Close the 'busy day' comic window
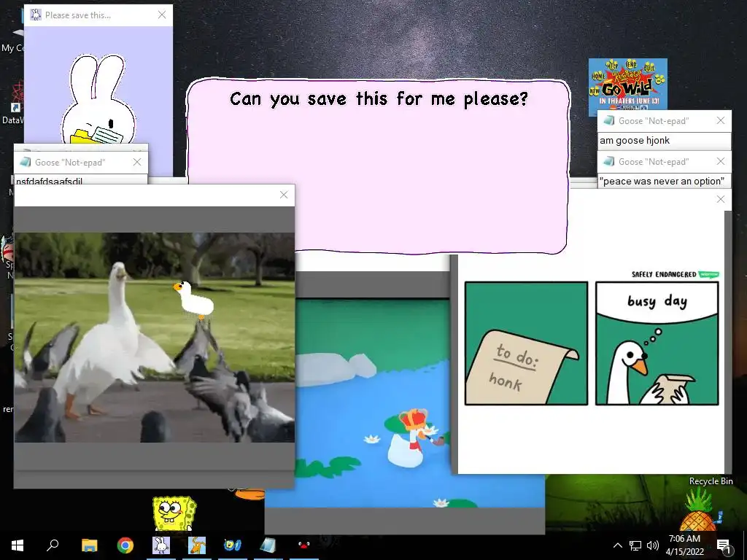The width and height of the screenshot is (747, 560). 721,199
